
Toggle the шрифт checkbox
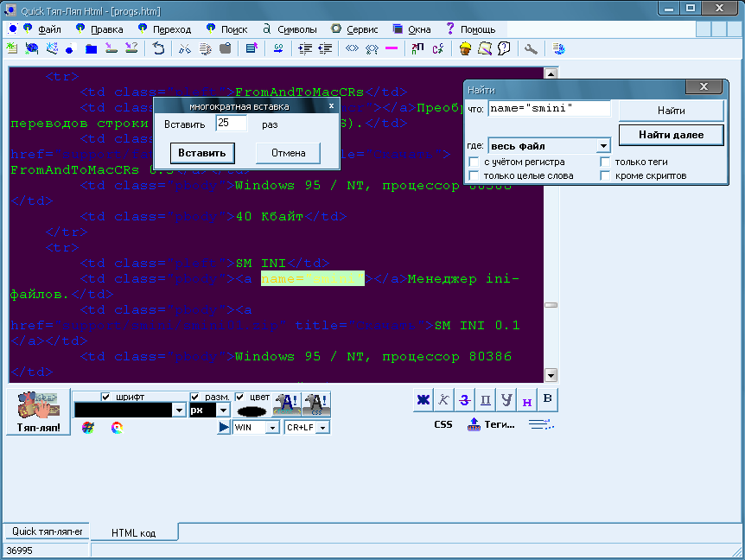pos(105,397)
